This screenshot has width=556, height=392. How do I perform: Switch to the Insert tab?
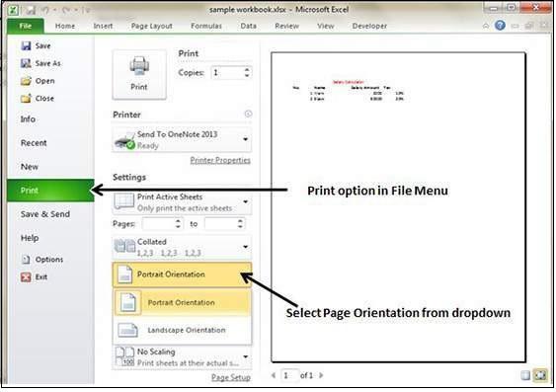tap(103, 26)
